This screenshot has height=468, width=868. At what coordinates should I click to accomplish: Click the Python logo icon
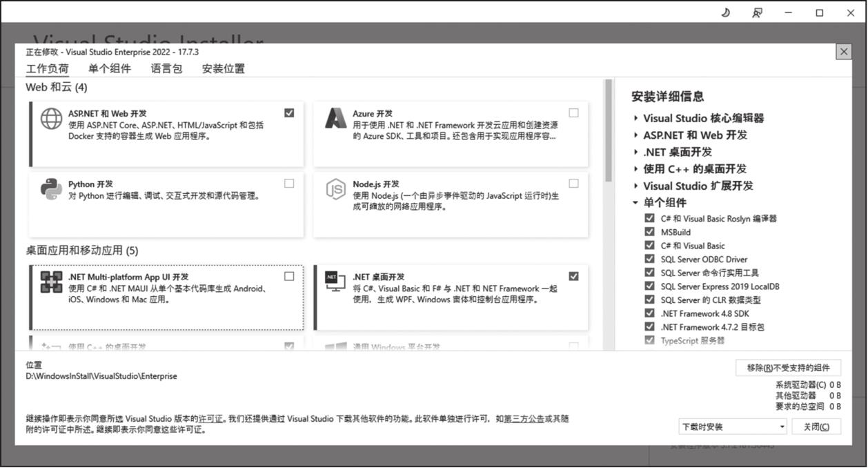[51, 189]
